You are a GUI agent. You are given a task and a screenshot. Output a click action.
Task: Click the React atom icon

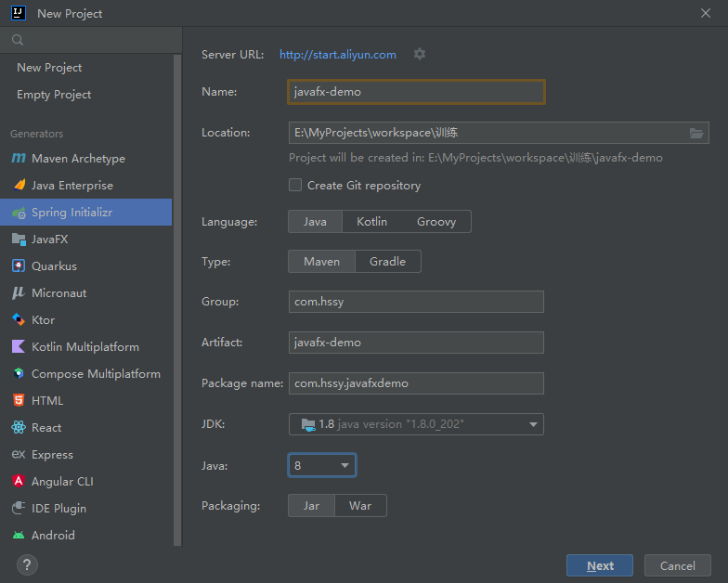[x=19, y=427]
